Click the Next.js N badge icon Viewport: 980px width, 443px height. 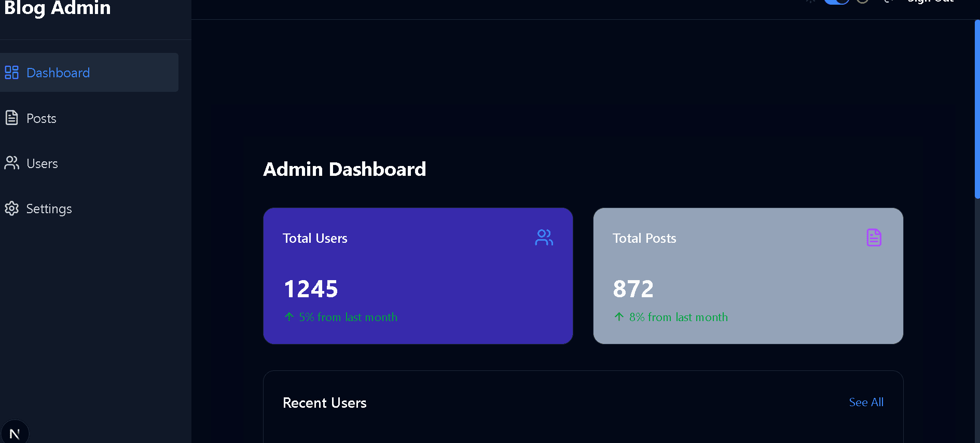[x=15, y=433]
